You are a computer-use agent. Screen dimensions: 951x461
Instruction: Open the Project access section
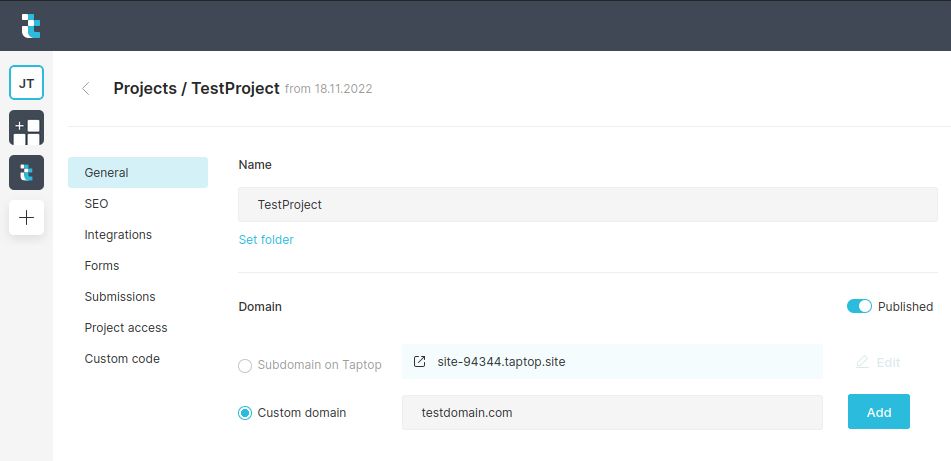[126, 328]
